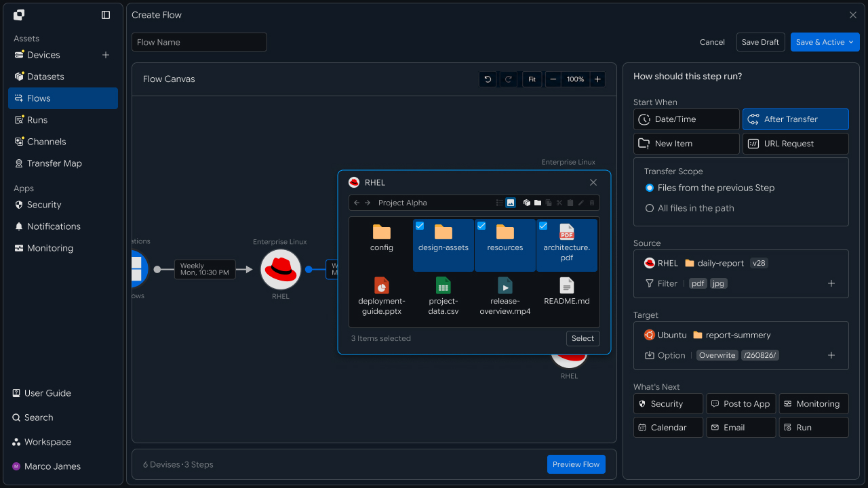Collapse the left sidebar panel icon

point(106,15)
